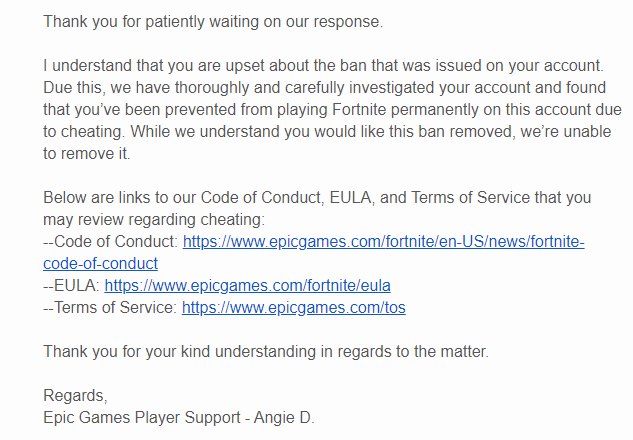The image size is (633, 440).
Task: Click the "Regards," closing line
Action: 75,394
